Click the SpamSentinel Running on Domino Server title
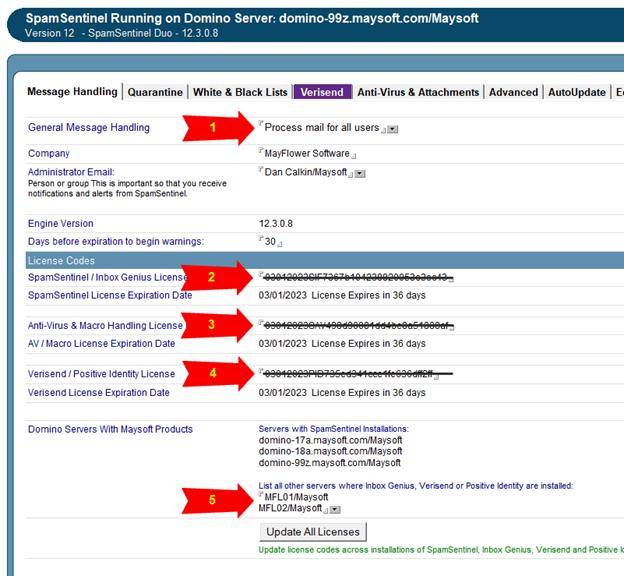 (x=252, y=18)
